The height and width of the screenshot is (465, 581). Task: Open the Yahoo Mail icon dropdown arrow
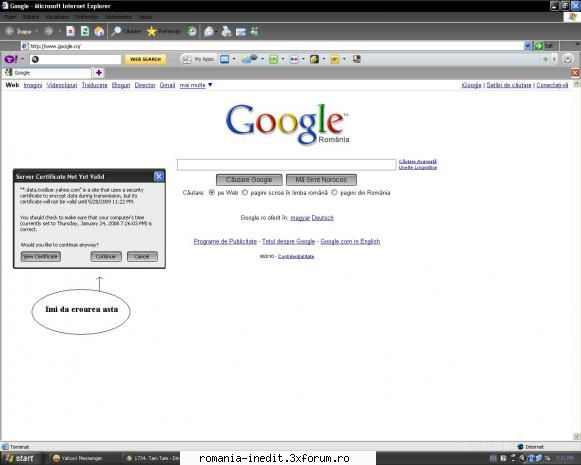coord(234,59)
